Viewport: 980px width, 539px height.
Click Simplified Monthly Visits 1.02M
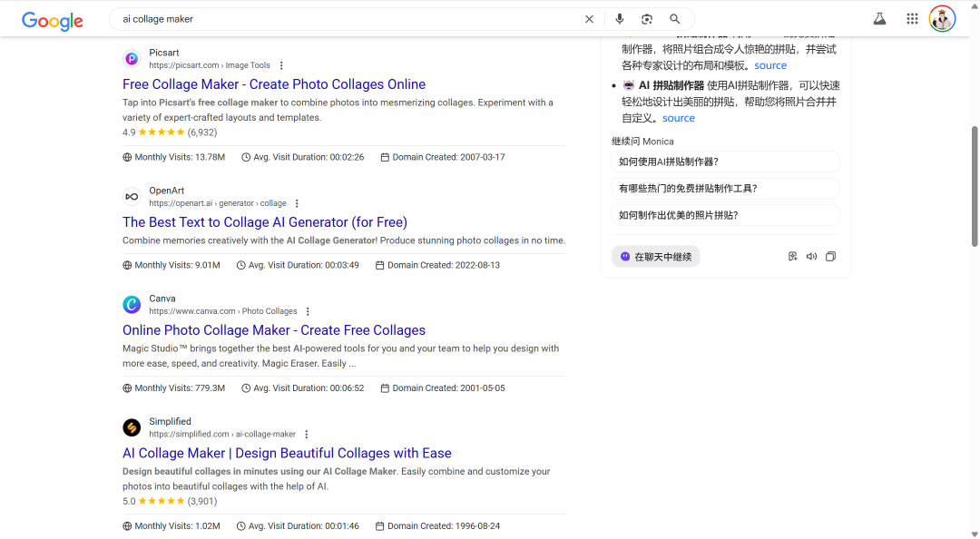click(x=171, y=526)
